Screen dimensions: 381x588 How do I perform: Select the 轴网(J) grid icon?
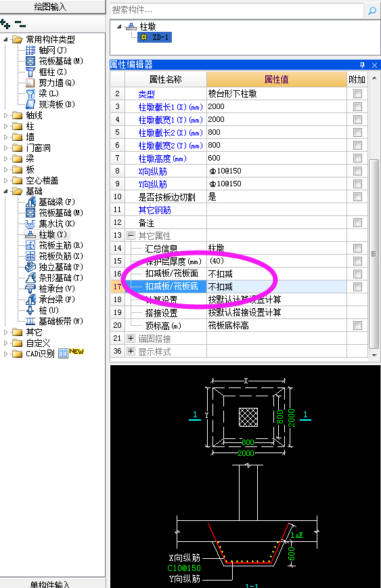(30, 50)
